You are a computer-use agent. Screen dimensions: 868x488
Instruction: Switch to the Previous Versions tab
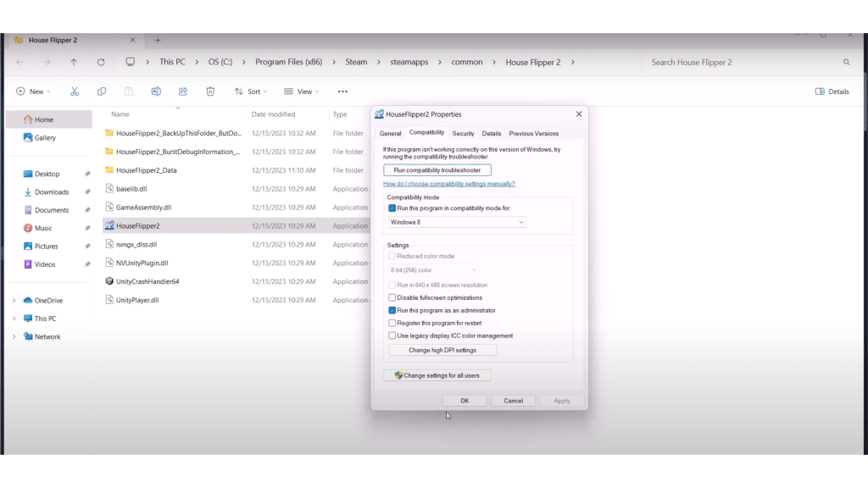point(534,133)
